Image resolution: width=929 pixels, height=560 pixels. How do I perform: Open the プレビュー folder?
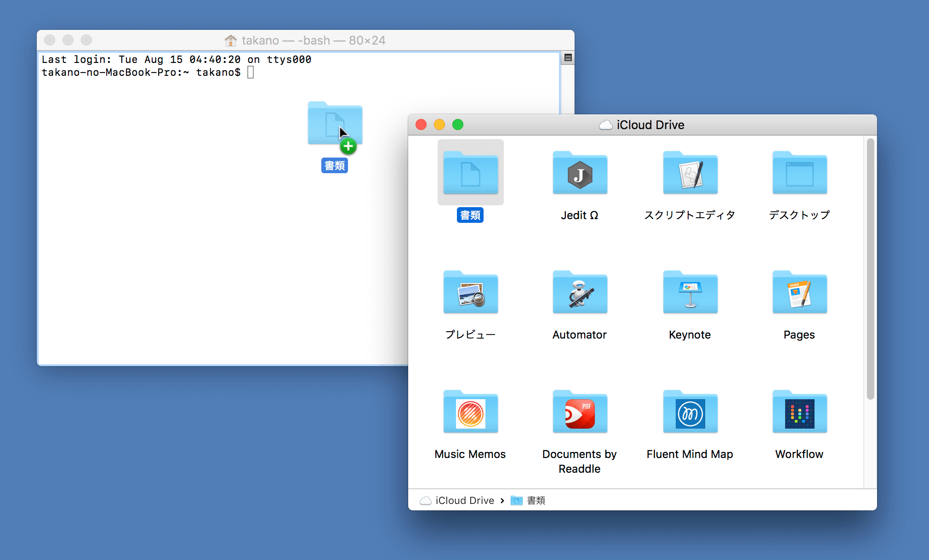(x=470, y=292)
